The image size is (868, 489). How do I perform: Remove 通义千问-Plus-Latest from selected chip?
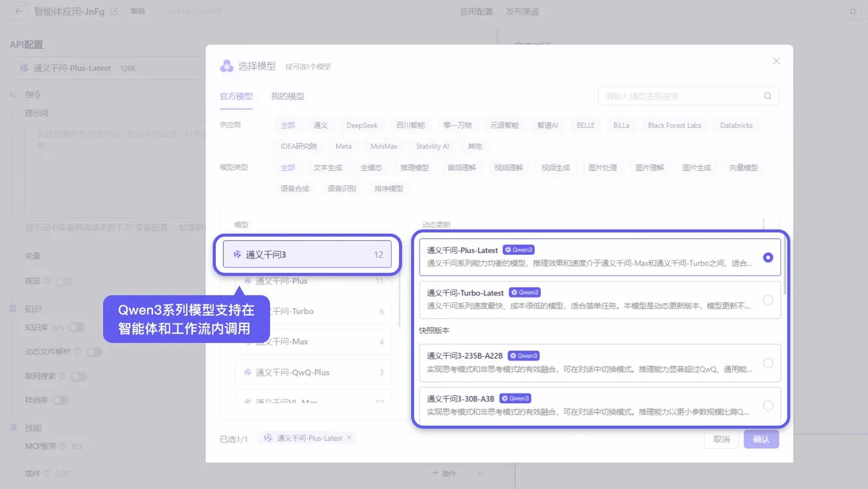tap(349, 437)
